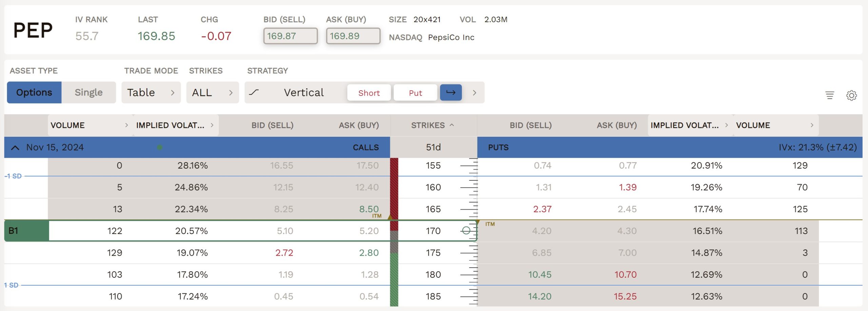Click the circle marker on strike 170
868x311 pixels.
pyautogui.click(x=466, y=231)
